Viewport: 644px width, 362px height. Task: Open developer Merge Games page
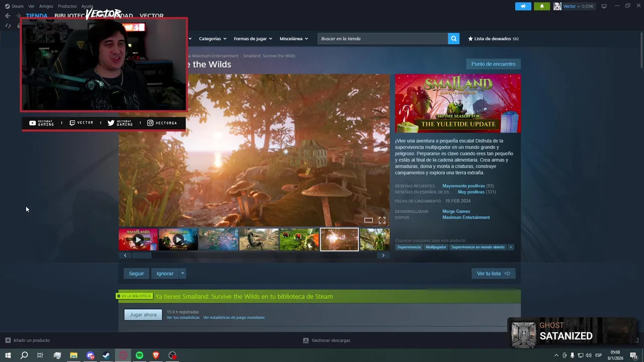tap(456, 212)
